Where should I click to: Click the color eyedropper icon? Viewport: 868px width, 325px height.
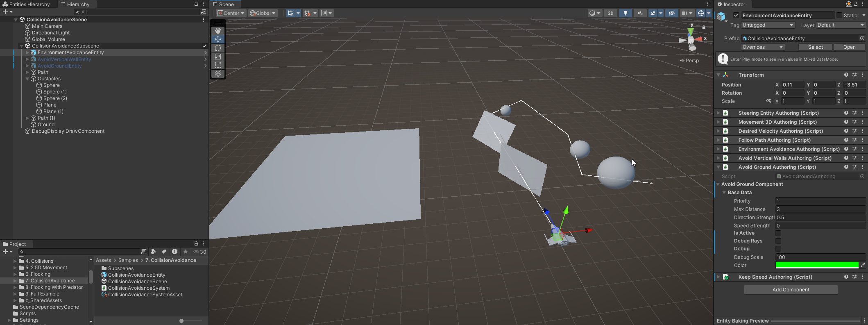tap(862, 265)
